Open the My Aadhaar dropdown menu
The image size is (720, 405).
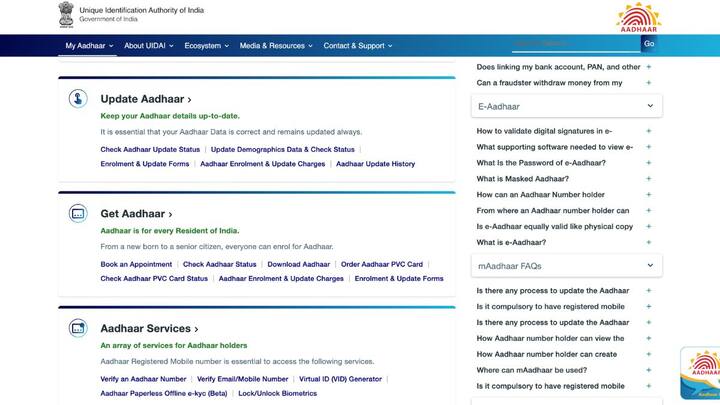(x=88, y=46)
